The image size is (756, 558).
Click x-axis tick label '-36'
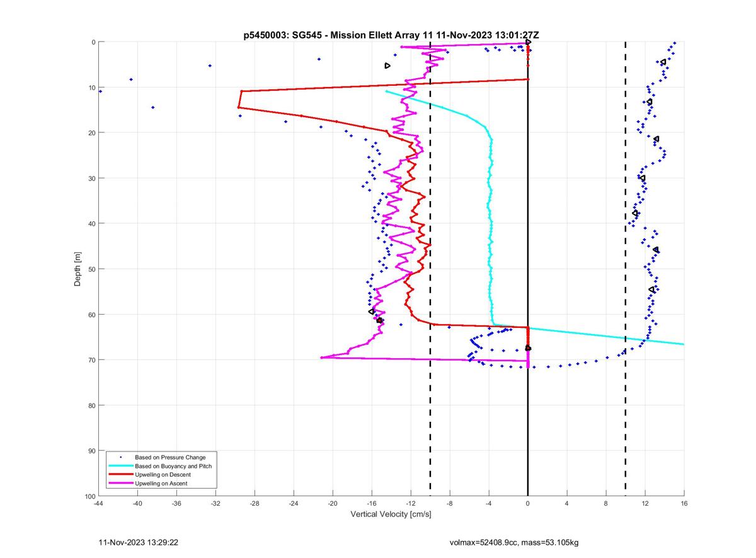(176, 503)
